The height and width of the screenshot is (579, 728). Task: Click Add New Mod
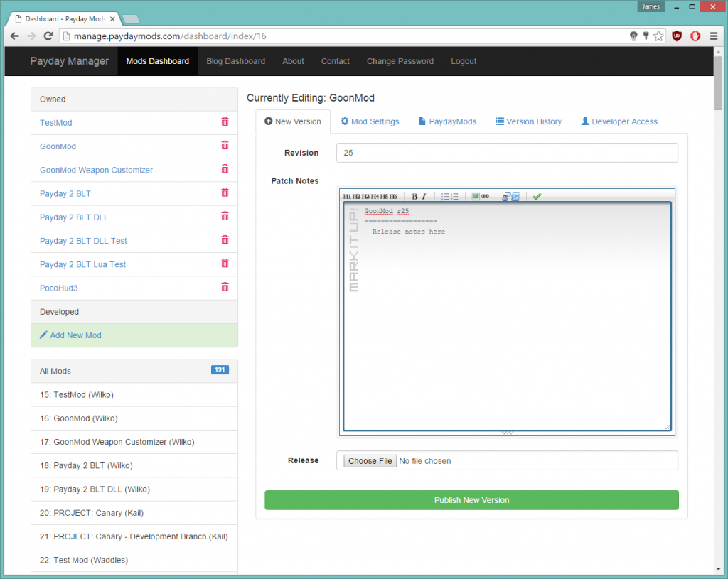(x=70, y=335)
